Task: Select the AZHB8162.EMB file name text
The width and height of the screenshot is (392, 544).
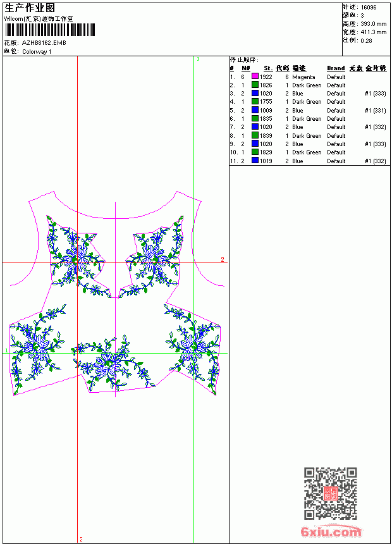Action: point(44,43)
